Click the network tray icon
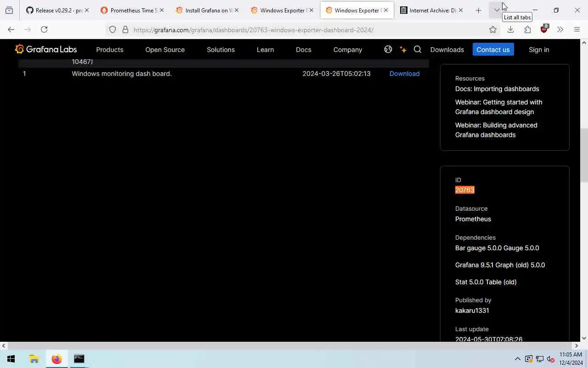Viewport: 588px width, 368px height. [540, 359]
